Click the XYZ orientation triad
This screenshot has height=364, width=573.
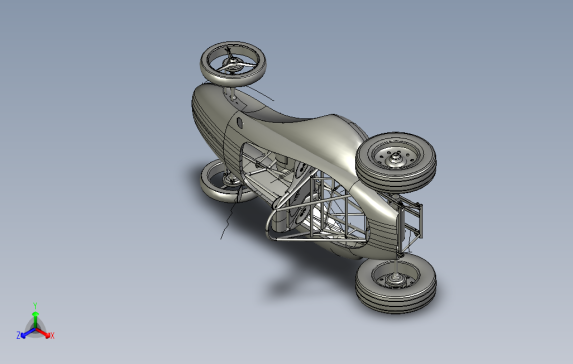pos(35,322)
